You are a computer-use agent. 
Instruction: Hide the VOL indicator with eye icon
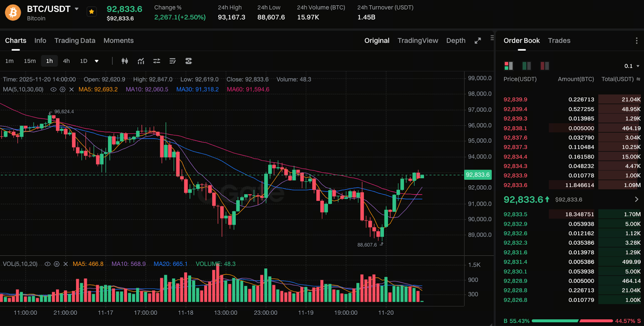coord(47,264)
